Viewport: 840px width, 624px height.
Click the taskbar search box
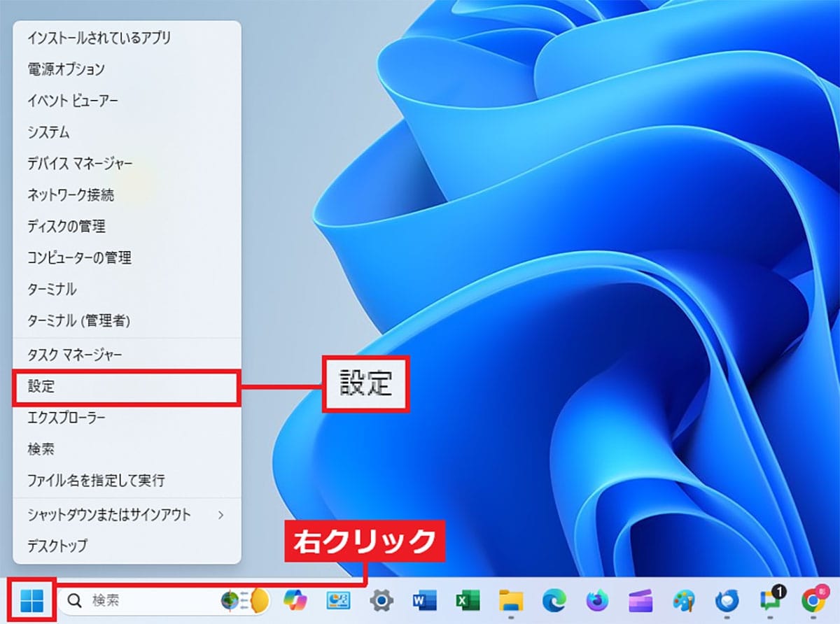click(x=165, y=600)
